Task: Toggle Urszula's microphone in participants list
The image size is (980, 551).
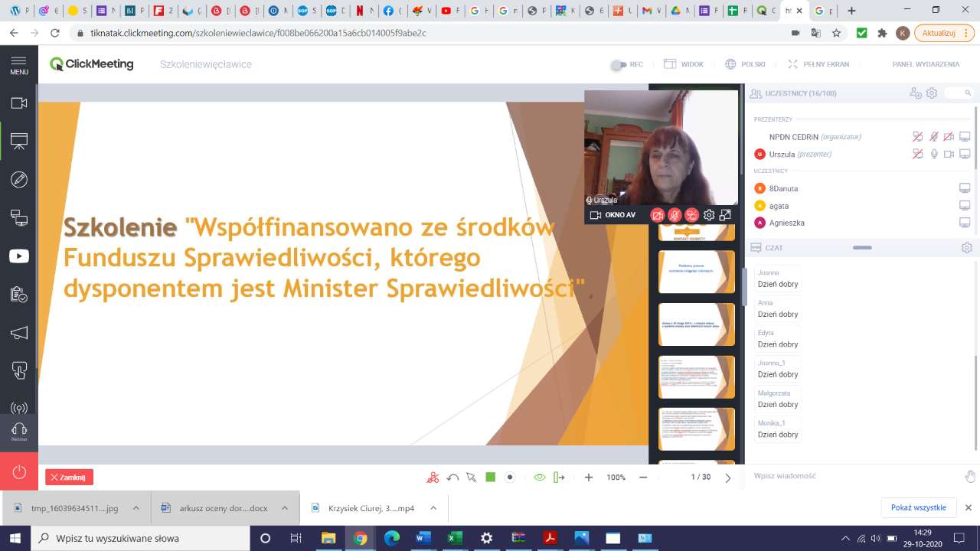Action: coord(933,154)
